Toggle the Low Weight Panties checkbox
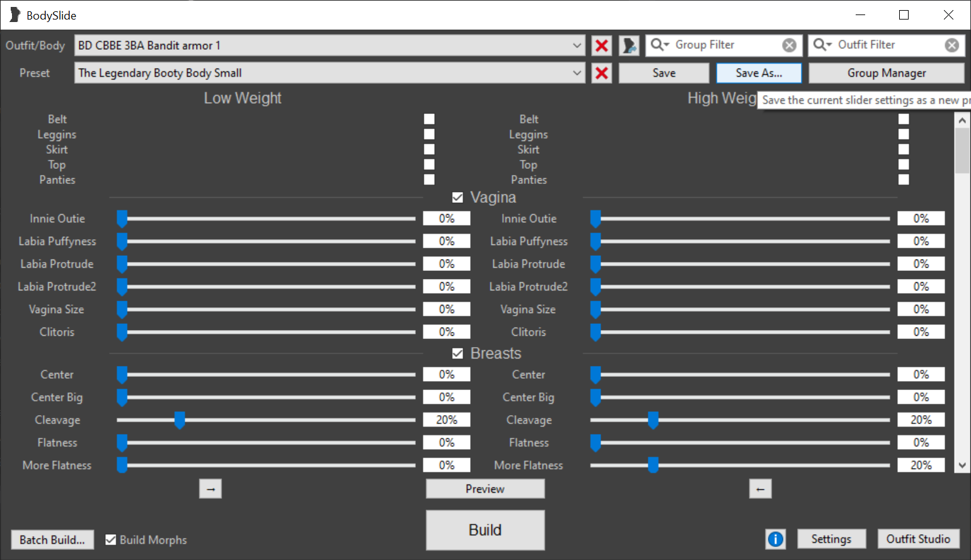The width and height of the screenshot is (971, 560). click(429, 180)
